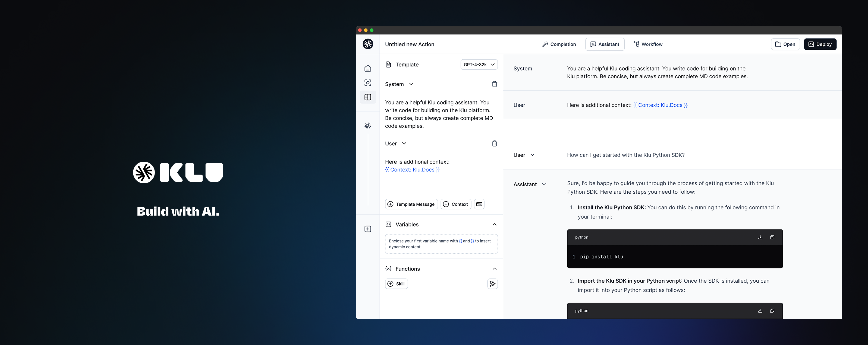This screenshot has width=868, height=345.
Task: Switch to the Completion tab
Action: (559, 44)
